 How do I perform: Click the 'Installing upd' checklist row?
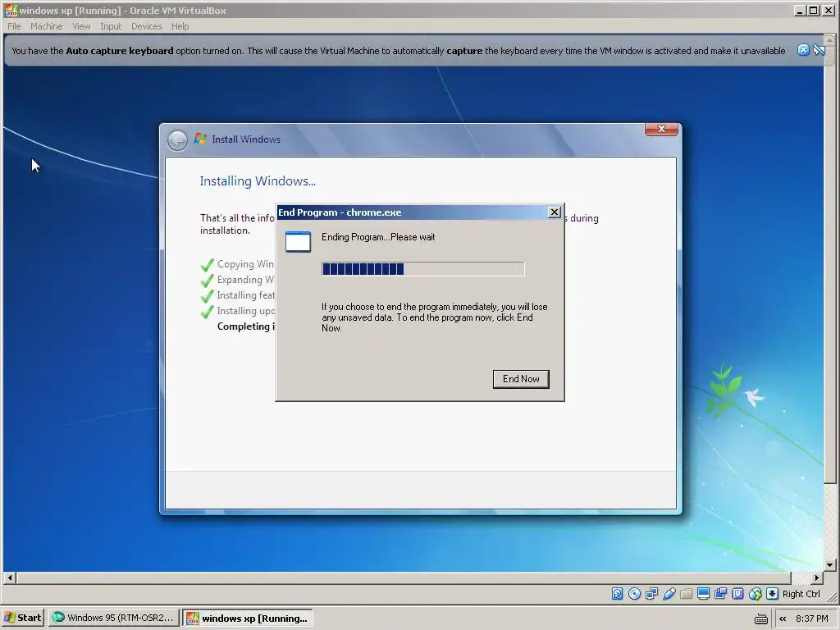[246, 311]
